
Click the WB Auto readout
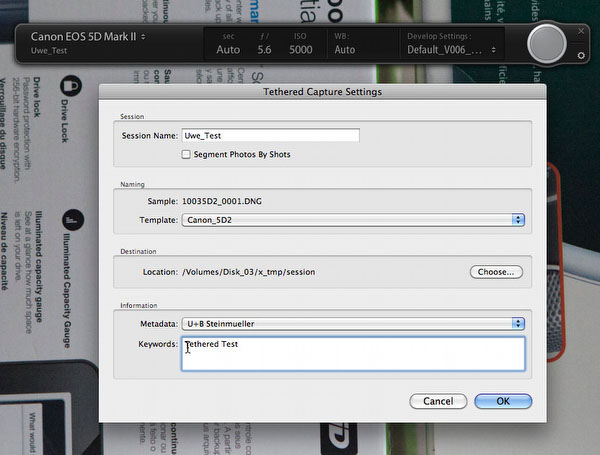coord(345,49)
